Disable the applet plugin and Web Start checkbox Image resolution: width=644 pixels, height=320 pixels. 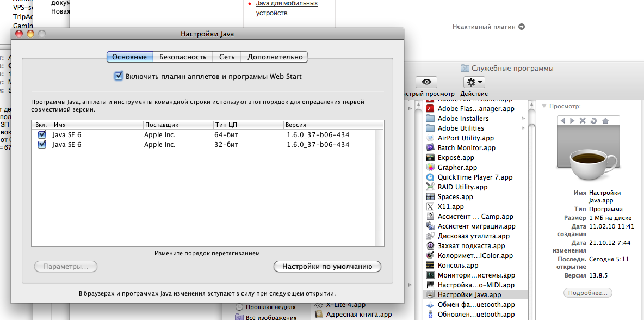(x=119, y=76)
